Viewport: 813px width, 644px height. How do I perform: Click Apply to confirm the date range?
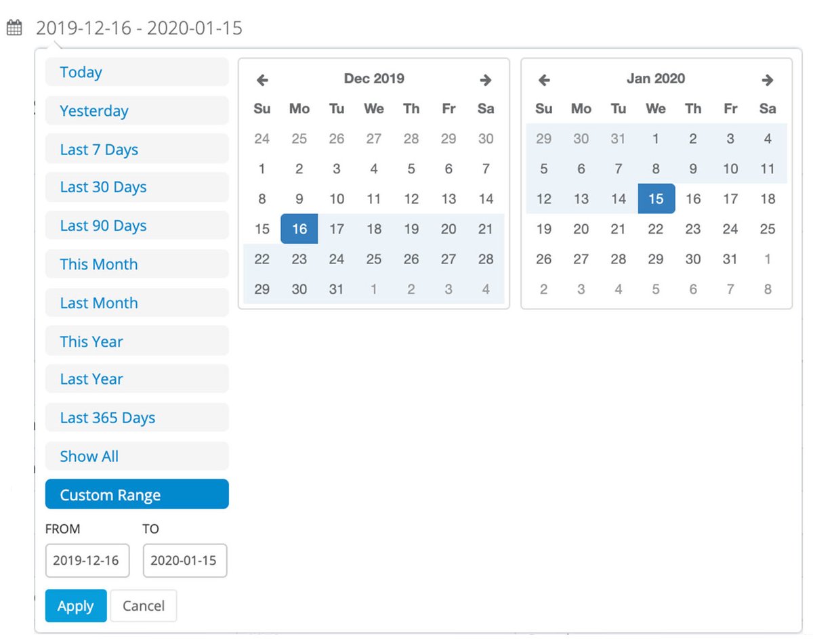click(x=75, y=606)
